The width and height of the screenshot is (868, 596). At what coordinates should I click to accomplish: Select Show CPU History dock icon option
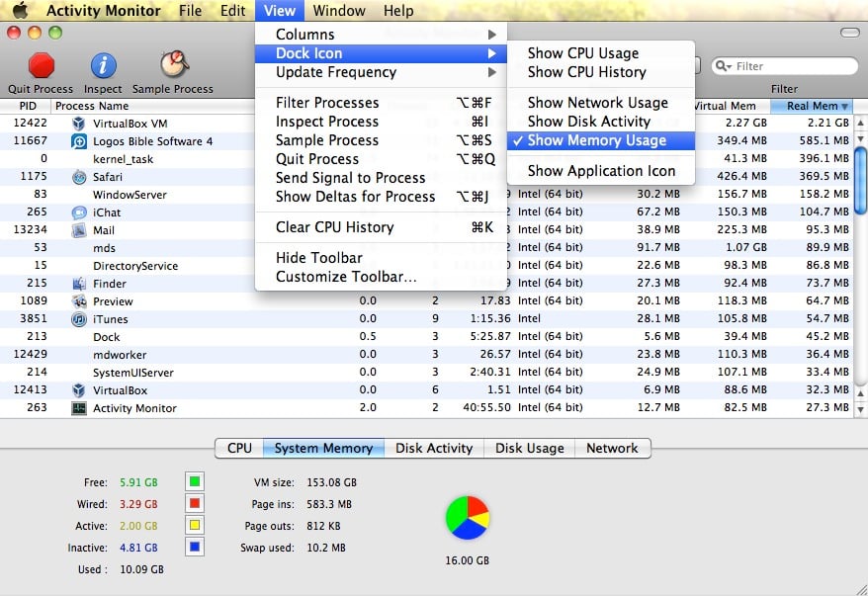(601, 72)
